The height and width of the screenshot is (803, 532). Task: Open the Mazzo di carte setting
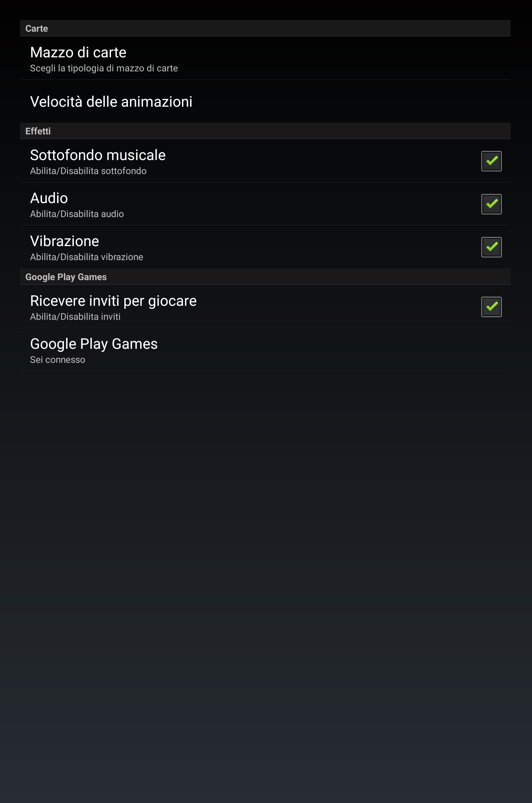pos(265,58)
